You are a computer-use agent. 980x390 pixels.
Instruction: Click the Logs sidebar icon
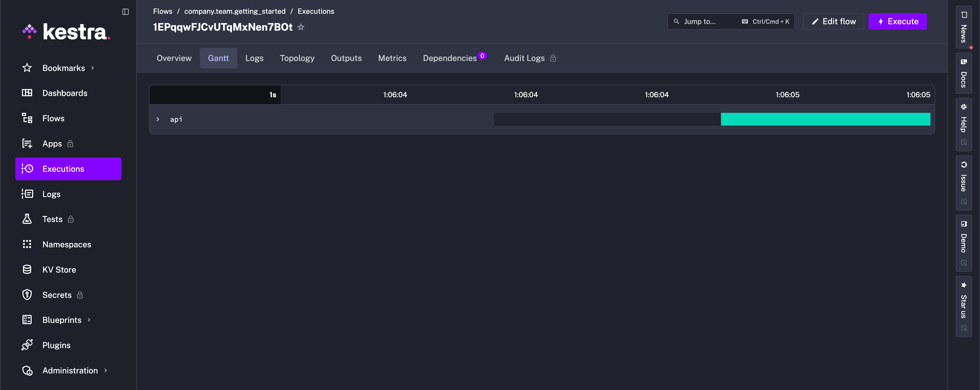point(27,194)
